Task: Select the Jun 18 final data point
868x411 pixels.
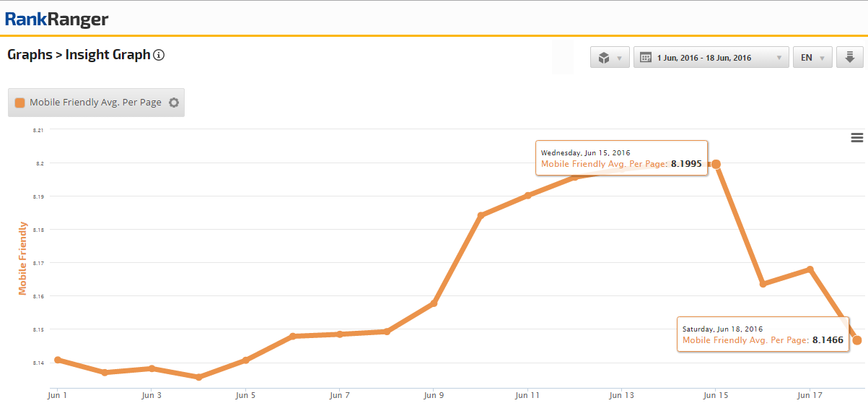Action: coord(856,340)
